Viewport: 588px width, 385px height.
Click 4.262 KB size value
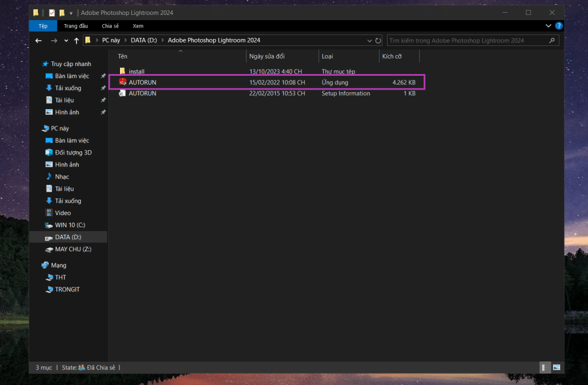404,82
